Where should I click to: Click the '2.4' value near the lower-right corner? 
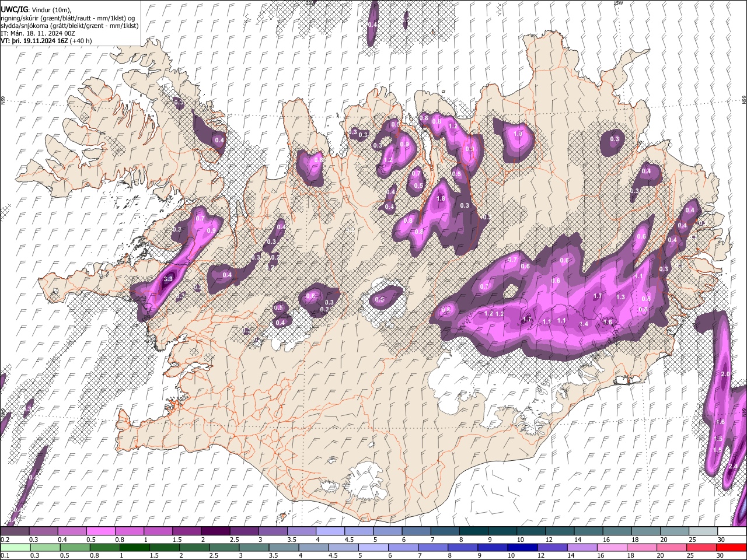coord(733,466)
